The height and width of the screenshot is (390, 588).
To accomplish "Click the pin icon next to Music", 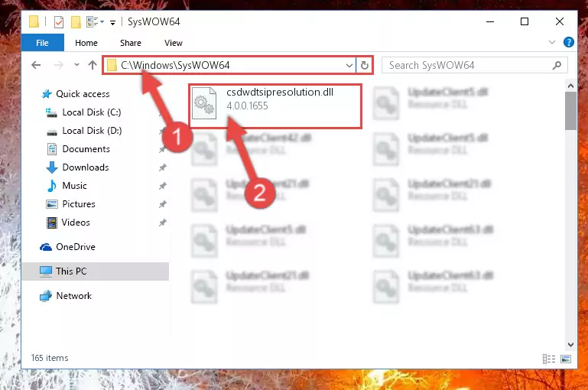I will pyautogui.click(x=162, y=186).
